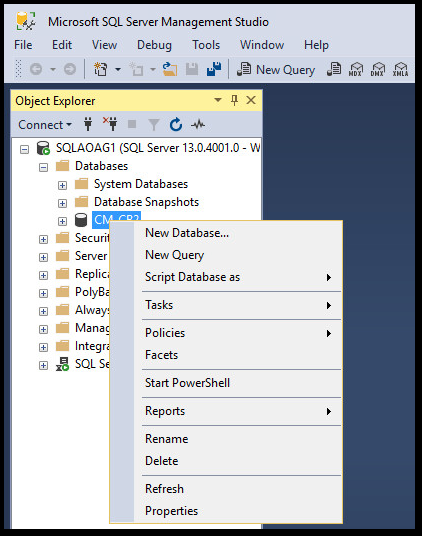Click the Connect Object Explorer plug icon
The width and height of the screenshot is (422, 536).
(x=88, y=124)
